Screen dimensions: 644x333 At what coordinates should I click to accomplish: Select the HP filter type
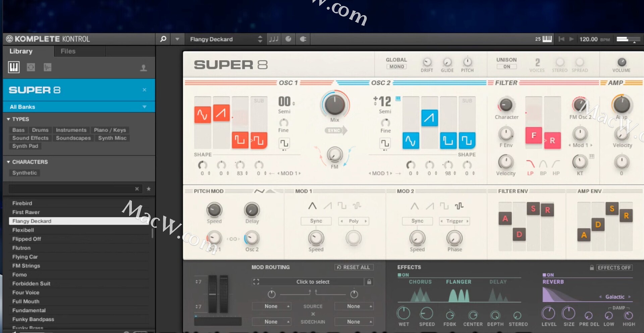[x=556, y=167]
